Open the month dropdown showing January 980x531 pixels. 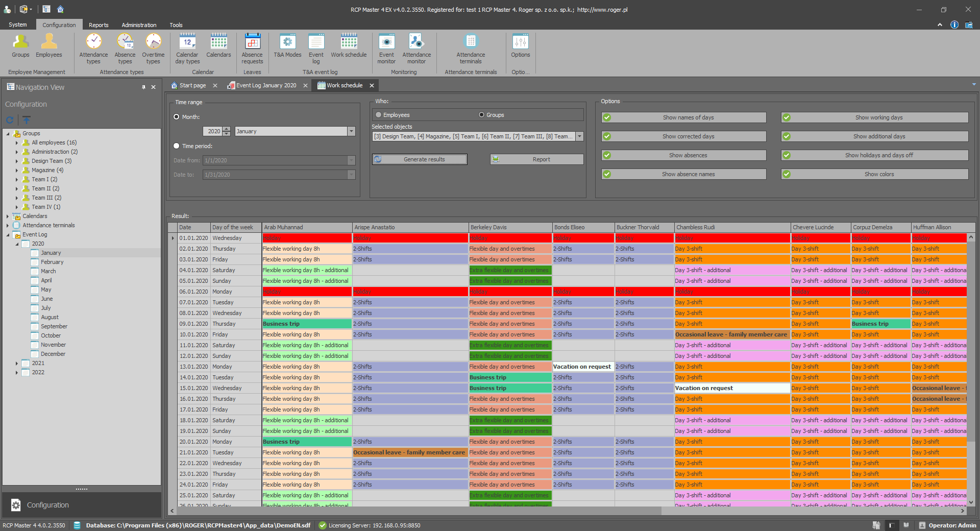click(x=351, y=131)
